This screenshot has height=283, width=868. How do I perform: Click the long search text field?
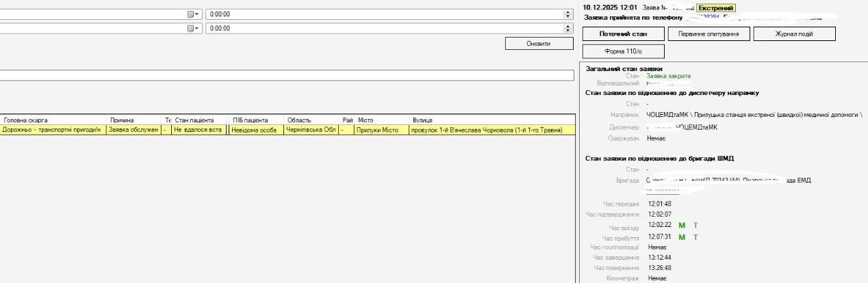point(286,75)
